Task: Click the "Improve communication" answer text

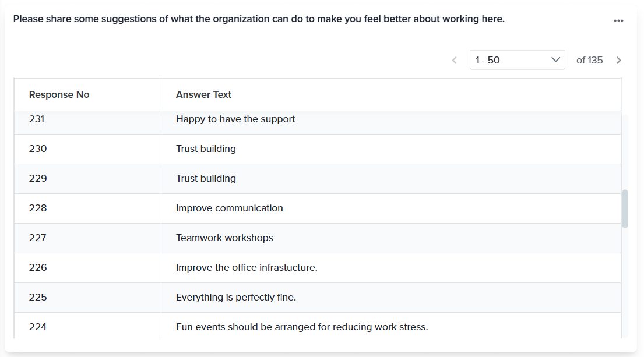Action: point(229,208)
